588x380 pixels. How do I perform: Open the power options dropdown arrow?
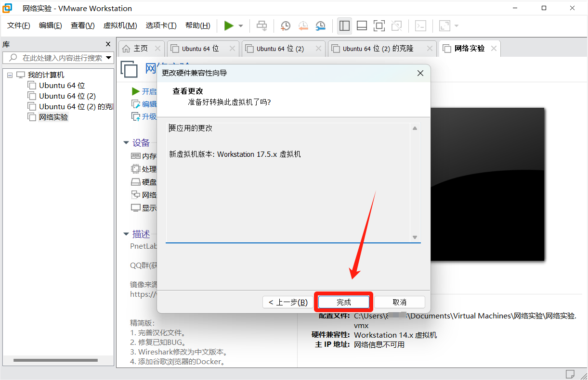[241, 26]
